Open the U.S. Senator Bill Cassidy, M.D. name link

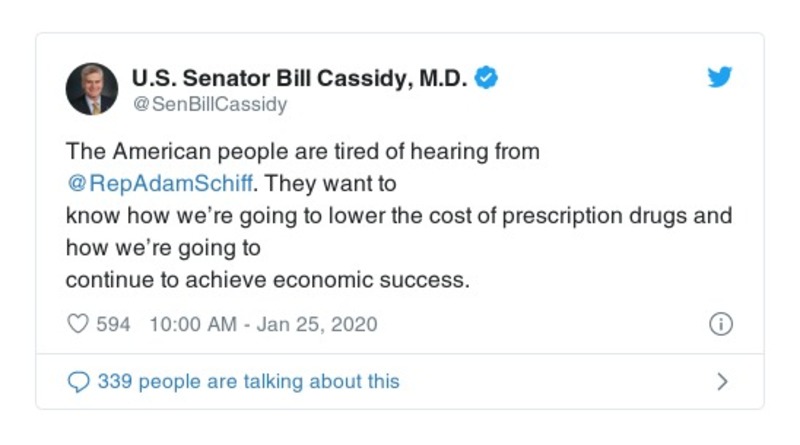tap(299, 78)
